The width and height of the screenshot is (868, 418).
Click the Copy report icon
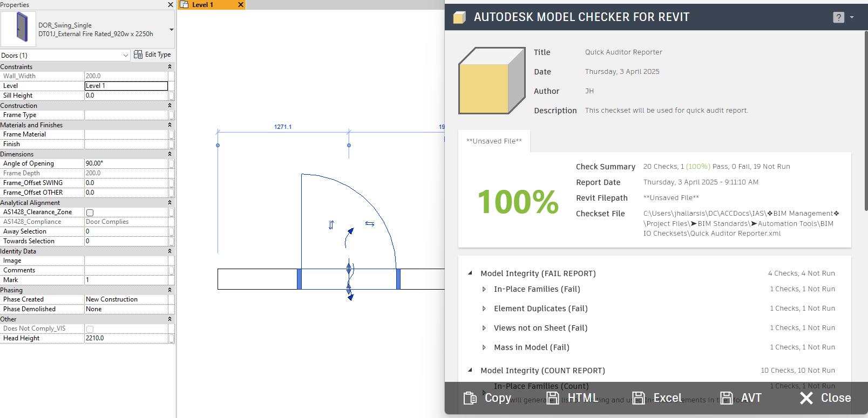coord(470,398)
